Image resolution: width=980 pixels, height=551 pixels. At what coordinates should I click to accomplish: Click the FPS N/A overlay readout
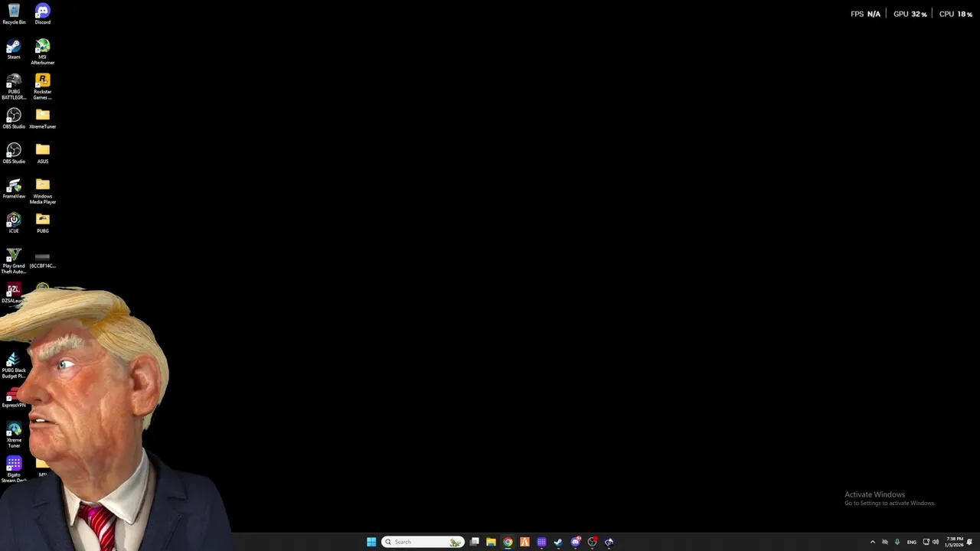(865, 14)
